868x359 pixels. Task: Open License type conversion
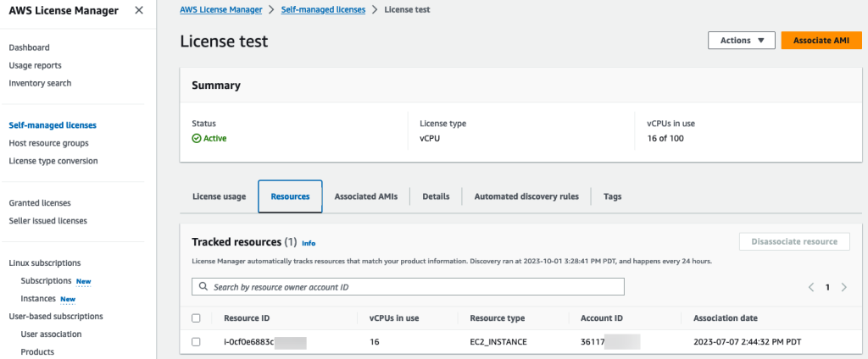53,161
